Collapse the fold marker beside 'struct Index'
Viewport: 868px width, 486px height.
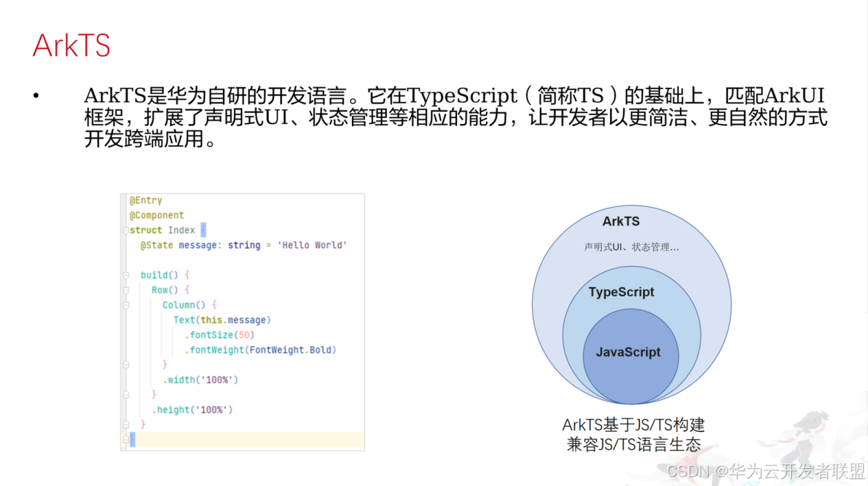point(125,230)
